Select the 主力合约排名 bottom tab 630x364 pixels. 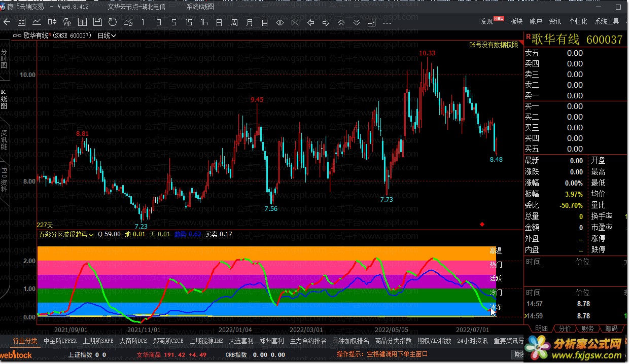tap(308, 341)
